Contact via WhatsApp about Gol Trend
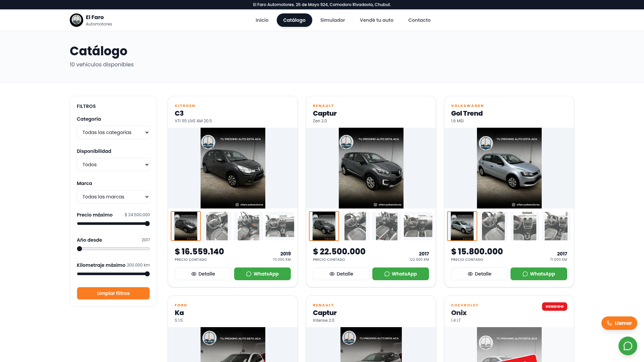 (x=539, y=274)
